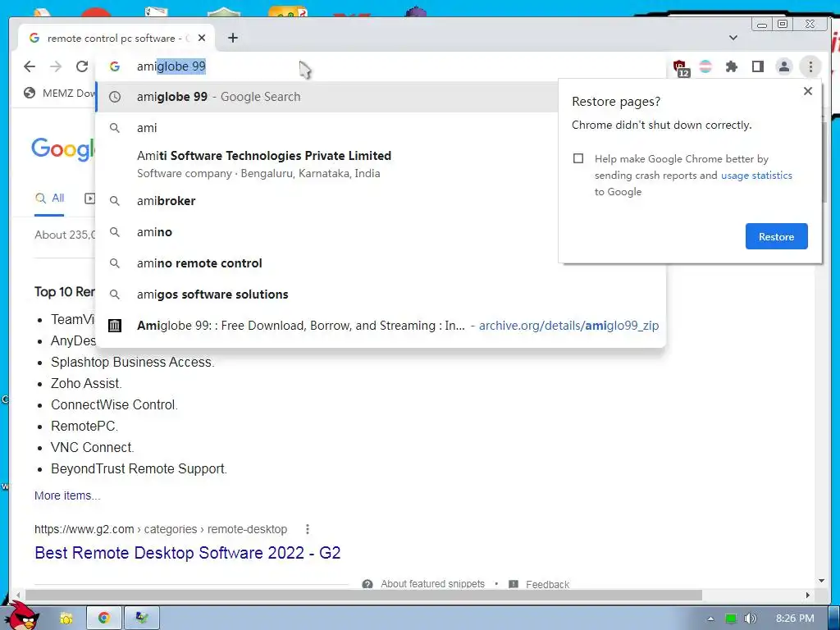Pick amigos software solutions suggestion
Screen dimensions: 840x630
click(381, 294)
